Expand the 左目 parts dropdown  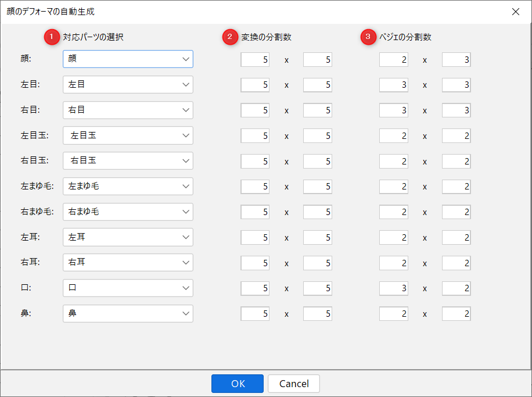pos(128,85)
